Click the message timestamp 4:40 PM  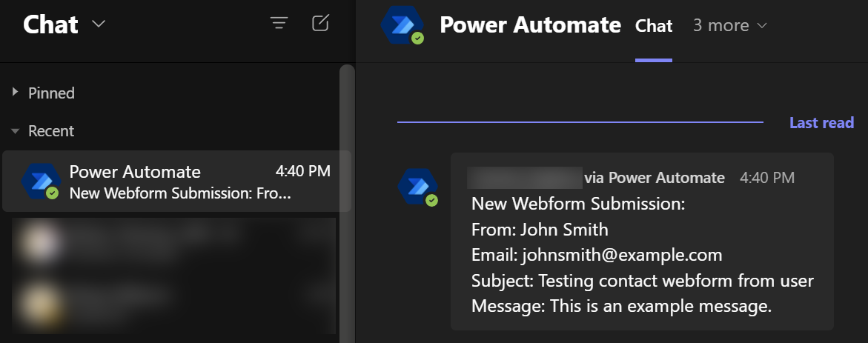click(x=767, y=178)
